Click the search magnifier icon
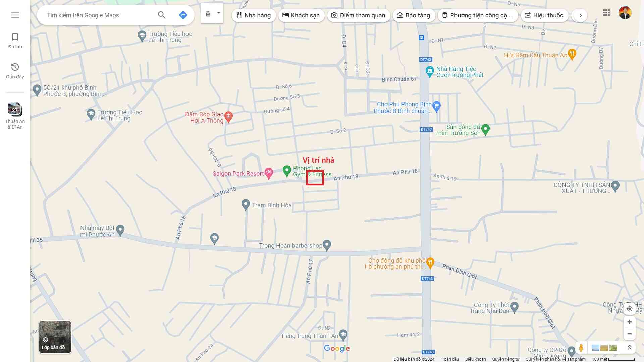The width and height of the screenshot is (644, 362). (162, 15)
